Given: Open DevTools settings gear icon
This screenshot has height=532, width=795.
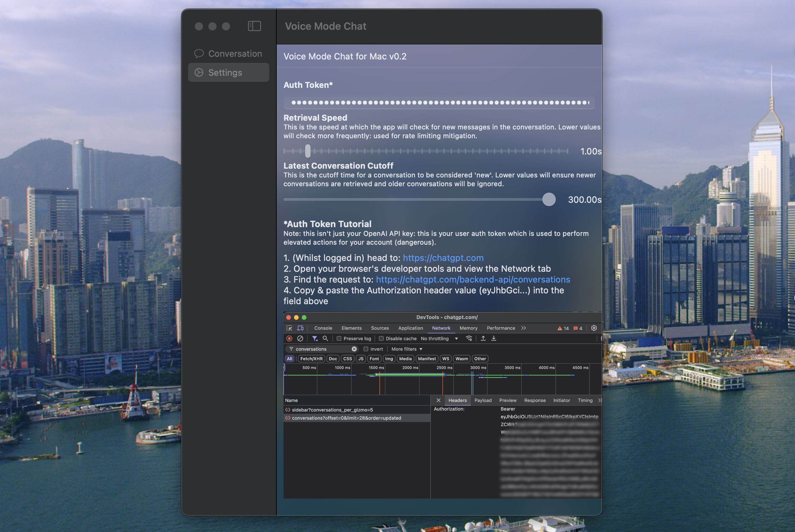Looking at the screenshot, I should 594,328.
